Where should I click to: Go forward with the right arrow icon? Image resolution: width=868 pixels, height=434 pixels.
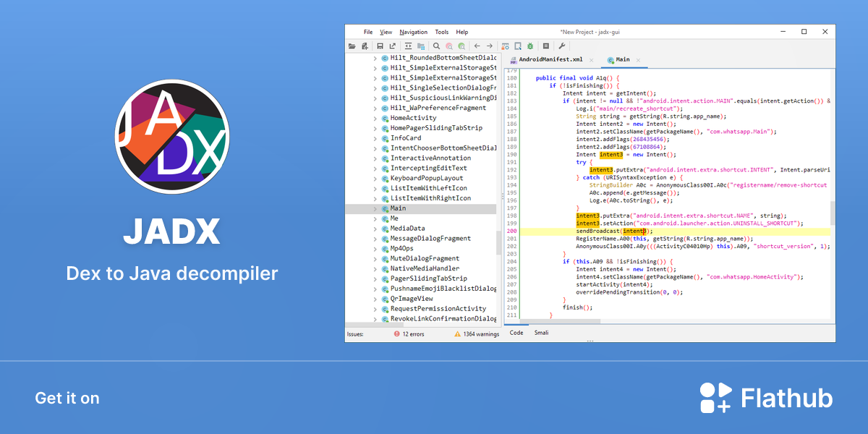coord(490,46)
